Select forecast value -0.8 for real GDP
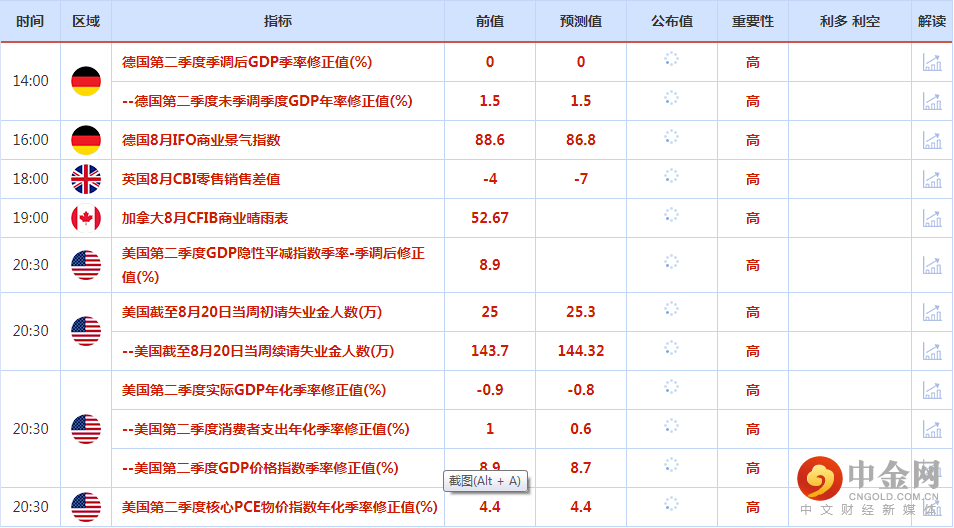This screenshot has height=528, width=954. 581,390
